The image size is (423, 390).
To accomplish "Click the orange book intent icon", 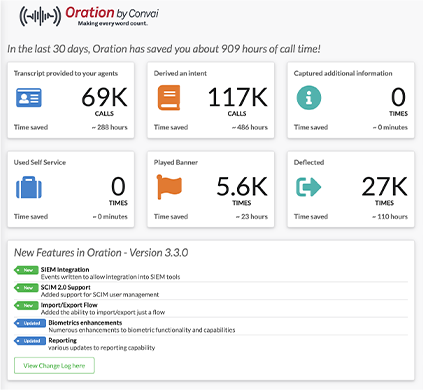I will tap(169, 98).
